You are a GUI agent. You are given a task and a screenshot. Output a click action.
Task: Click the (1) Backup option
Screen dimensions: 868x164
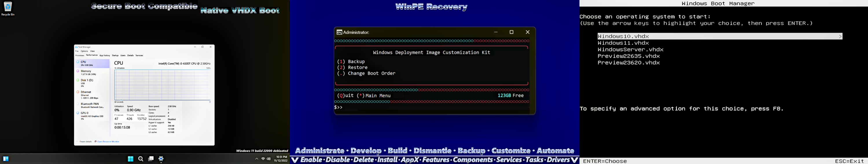coord(351,62)
